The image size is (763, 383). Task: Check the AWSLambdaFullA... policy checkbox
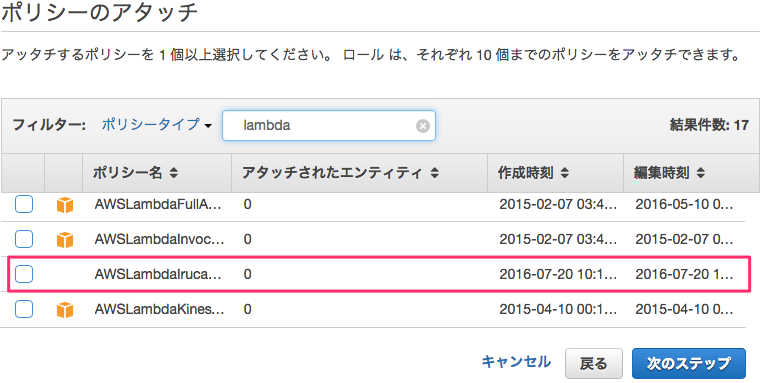pyautogui.click(x=24, y=204)
